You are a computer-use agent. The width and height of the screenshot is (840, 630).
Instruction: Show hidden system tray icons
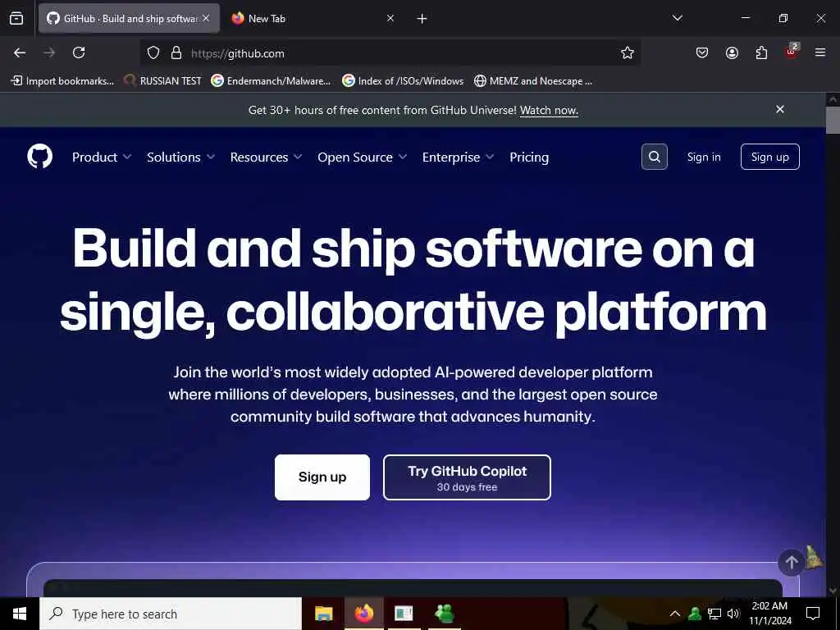click(675, 614)
